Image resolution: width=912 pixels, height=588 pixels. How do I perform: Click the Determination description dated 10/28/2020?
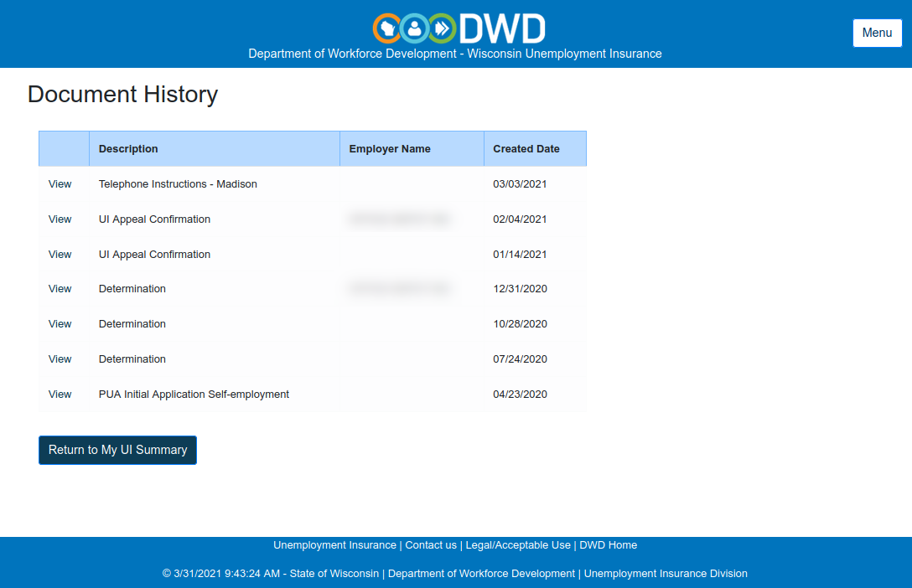tap(132, 324)
